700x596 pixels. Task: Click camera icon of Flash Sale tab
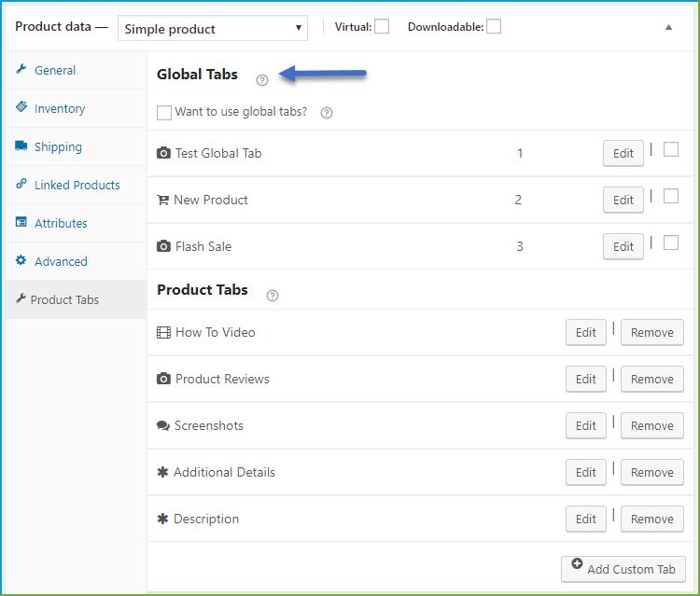pos(163,246)
